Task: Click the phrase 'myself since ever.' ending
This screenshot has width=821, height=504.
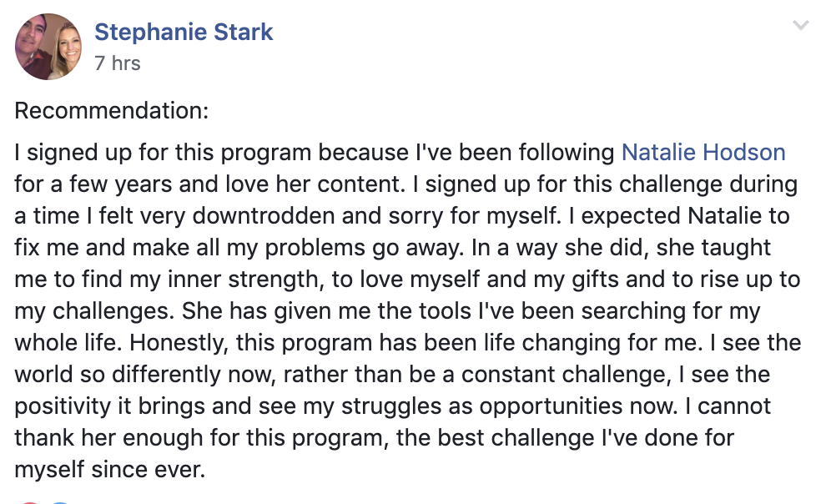Action: [109, 470]
